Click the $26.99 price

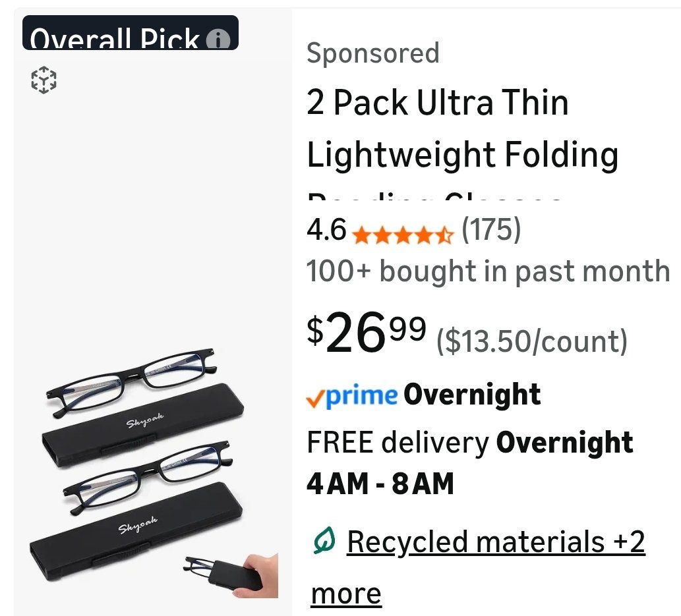point(367,334)
